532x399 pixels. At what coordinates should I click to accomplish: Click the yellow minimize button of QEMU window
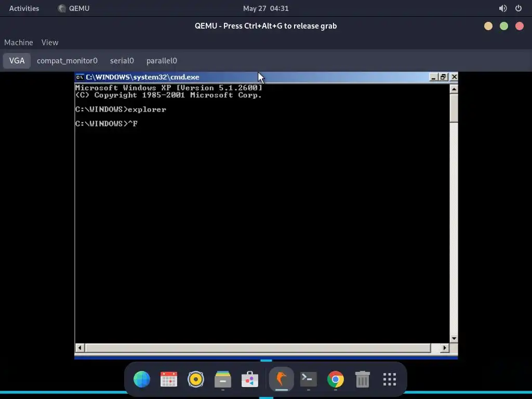[488, 26]
